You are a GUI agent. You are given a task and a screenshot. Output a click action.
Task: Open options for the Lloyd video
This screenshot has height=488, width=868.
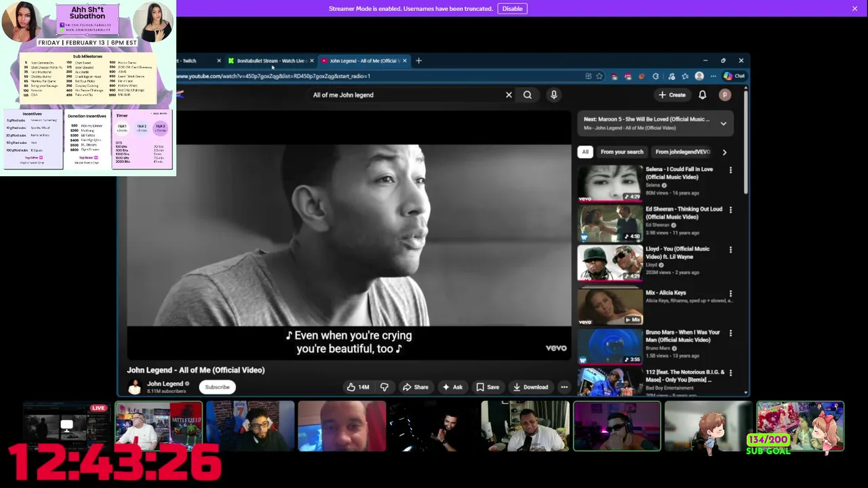(x=730, y=249)
